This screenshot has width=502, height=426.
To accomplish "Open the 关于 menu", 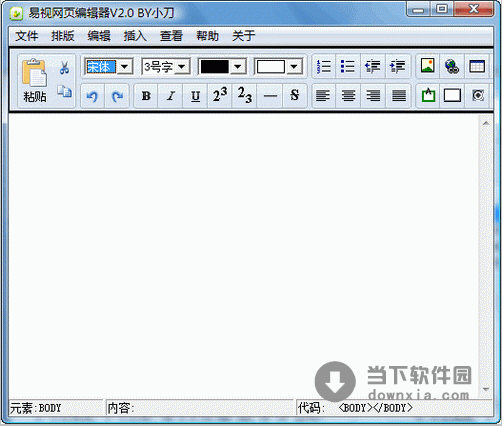I will click(x=244, y=36).
